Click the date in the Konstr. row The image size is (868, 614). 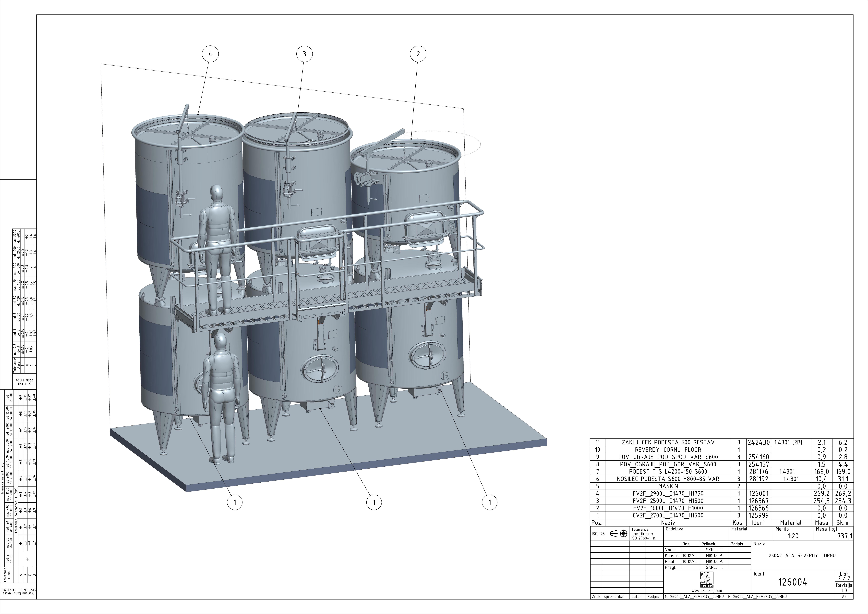coord(690,556)
